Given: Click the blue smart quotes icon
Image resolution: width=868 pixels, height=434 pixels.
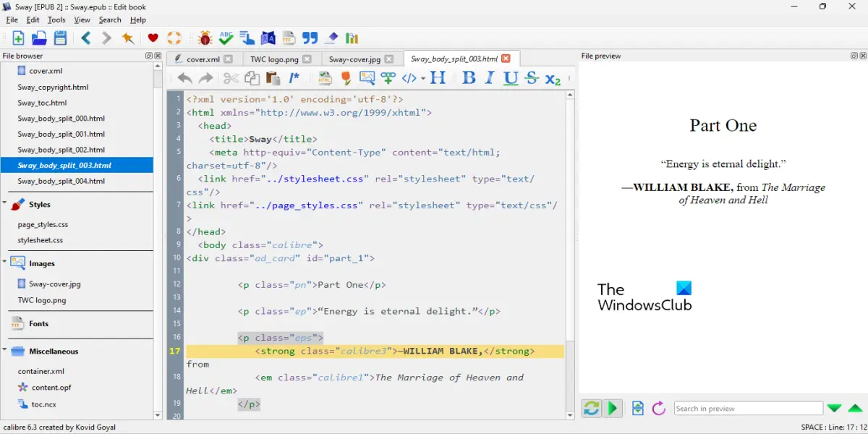Looking at the screenshot, I should pos(310,38).
